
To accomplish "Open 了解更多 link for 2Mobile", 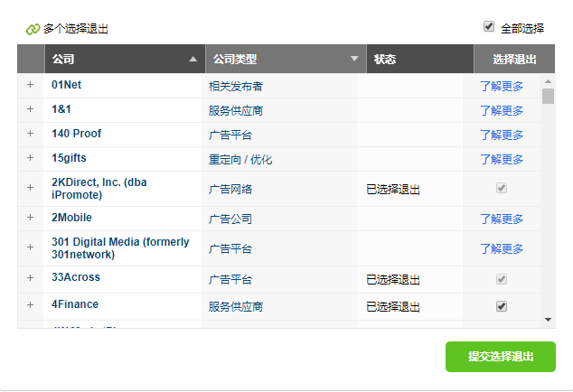I will pos(502,219).
